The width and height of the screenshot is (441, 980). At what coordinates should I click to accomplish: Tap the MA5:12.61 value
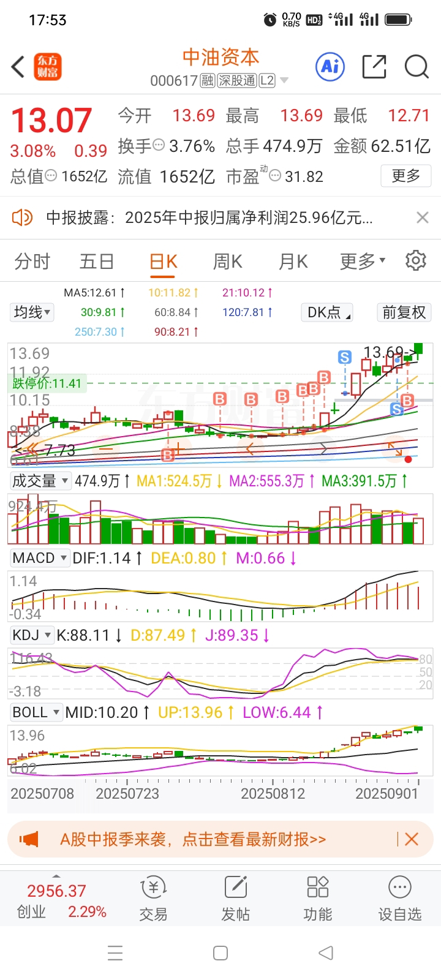pos(94,293)
